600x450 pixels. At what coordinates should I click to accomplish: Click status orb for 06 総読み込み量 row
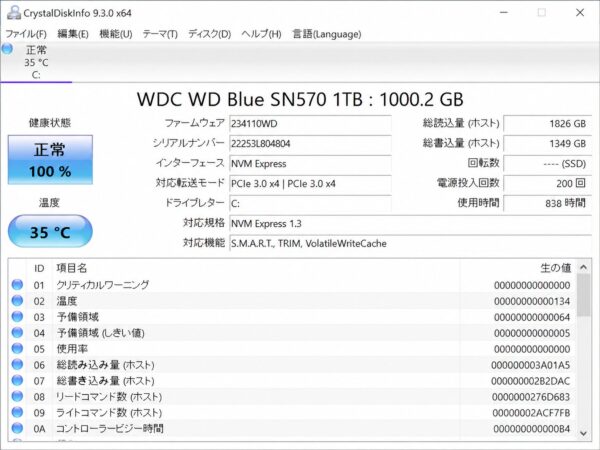[x=17, y=364]
